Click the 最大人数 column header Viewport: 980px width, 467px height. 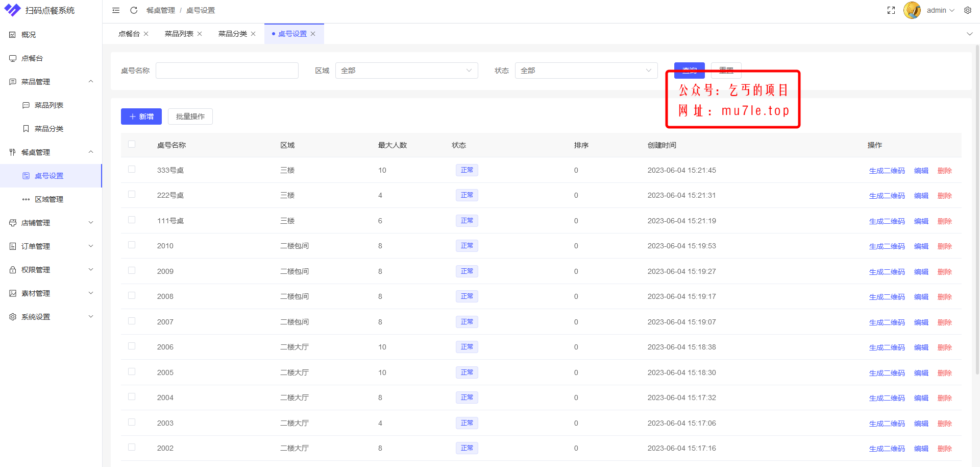coord(393,145)
